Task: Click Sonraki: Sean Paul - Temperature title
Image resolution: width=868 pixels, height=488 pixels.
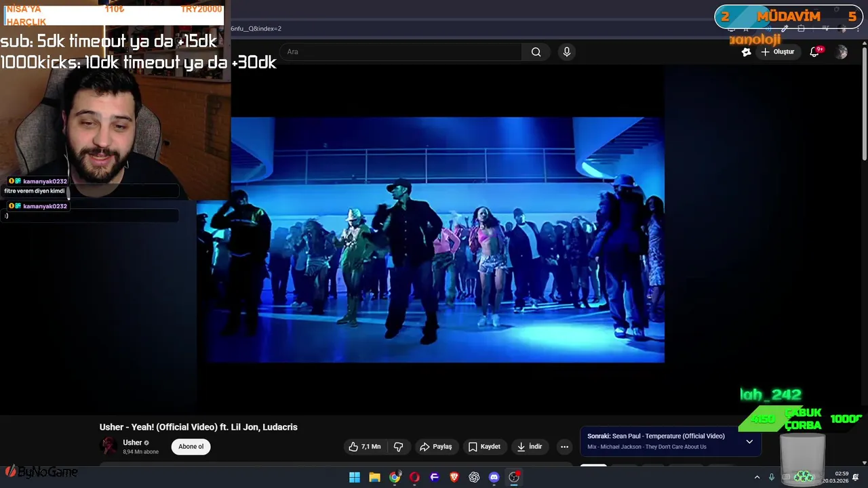Action: pyautogui.click(x=656, y=436)
